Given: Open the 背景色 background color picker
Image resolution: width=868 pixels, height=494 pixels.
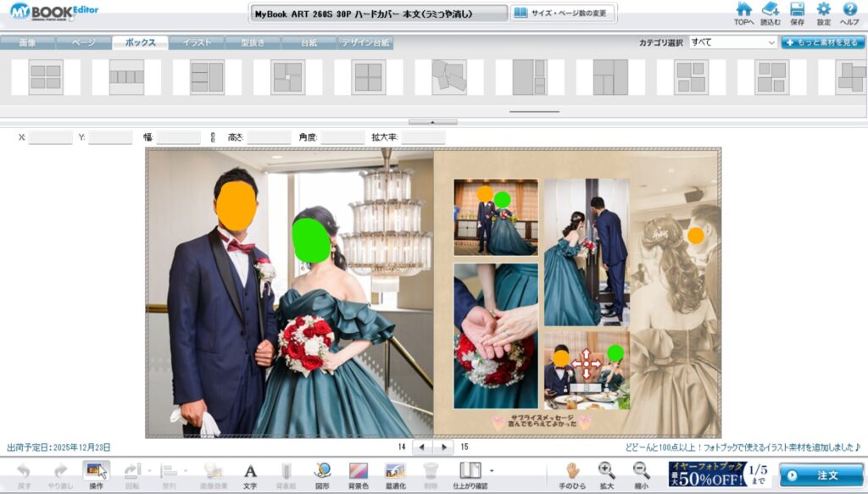Looking at the screenshot, I should [x=359, y=475].
